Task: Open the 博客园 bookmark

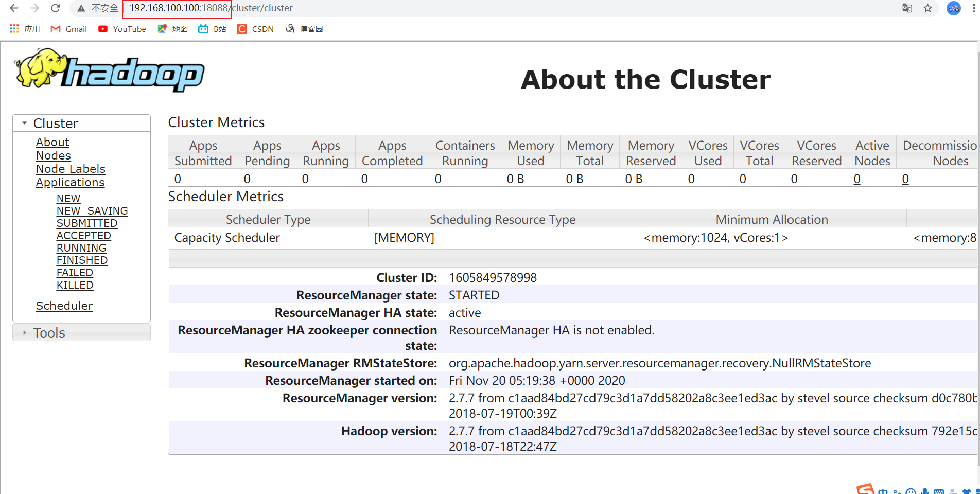Action: (x=304, y=29)
